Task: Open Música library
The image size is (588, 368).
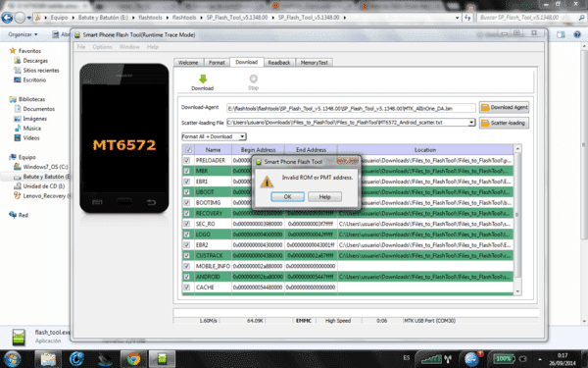Action: point(32,129)
